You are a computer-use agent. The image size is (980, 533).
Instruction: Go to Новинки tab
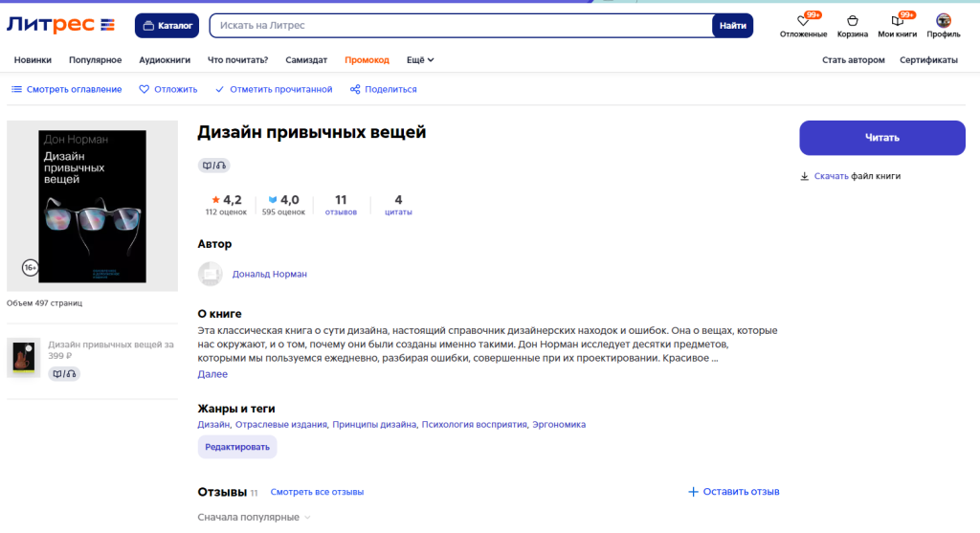[x=33, y=60]
